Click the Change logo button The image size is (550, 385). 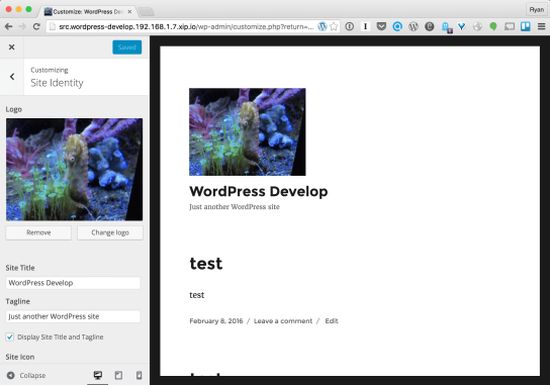point(110,232)
